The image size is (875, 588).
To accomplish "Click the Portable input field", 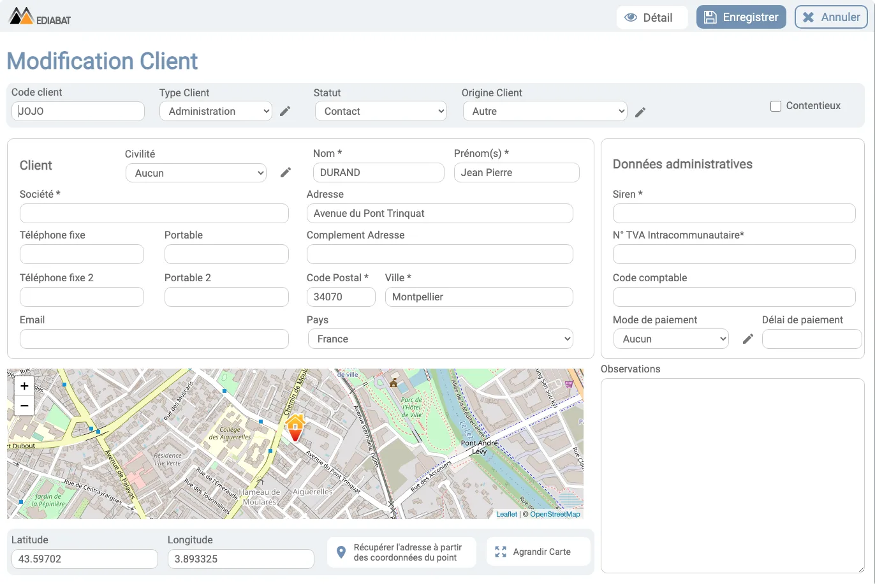I will 226,254.
